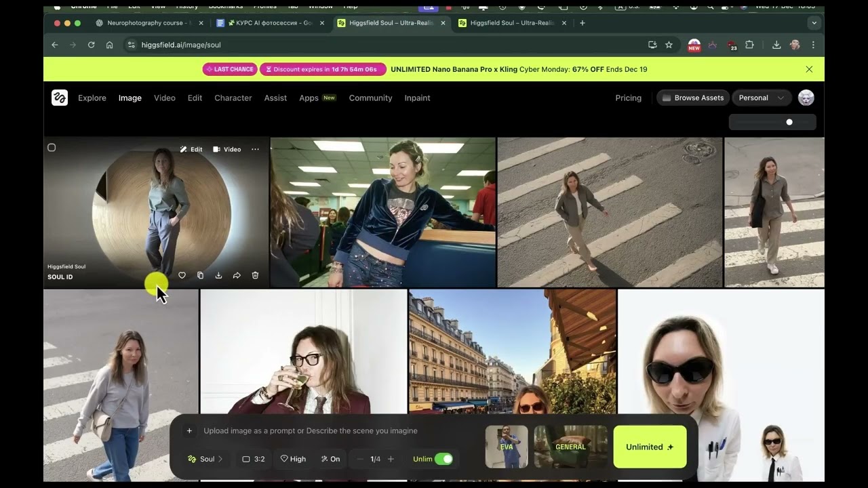Delete the Soul ID image with the trash icon
Image resolution: width=868 pixels, height=488 pixels.
[255, 275]
